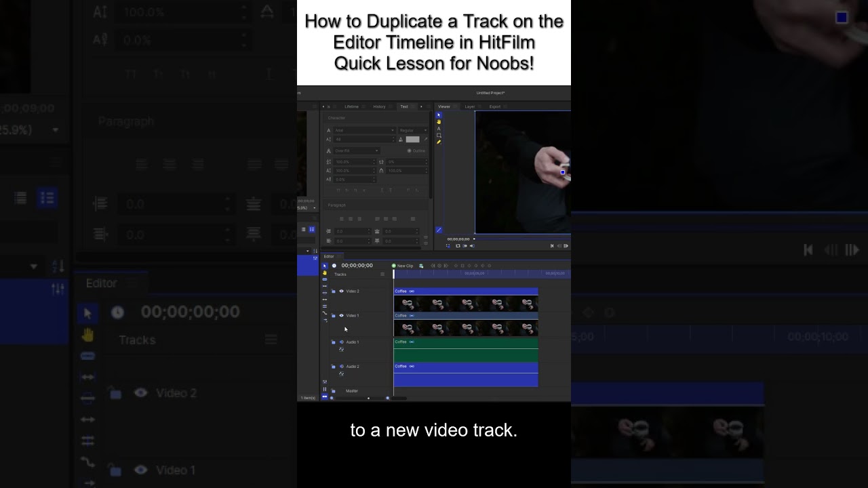This screenshot has width=868, height=488.
Task: Open the Over Fill dropdown
Action: click(x=357, y=150)
